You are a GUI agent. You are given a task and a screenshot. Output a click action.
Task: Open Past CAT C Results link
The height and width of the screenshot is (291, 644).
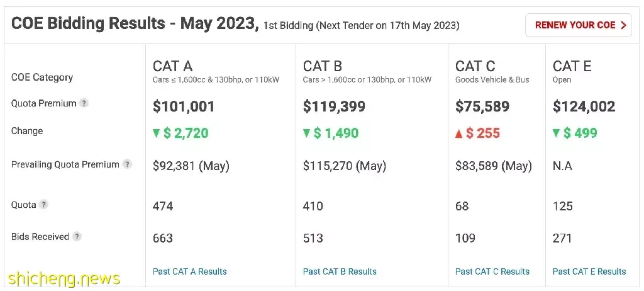492,271
